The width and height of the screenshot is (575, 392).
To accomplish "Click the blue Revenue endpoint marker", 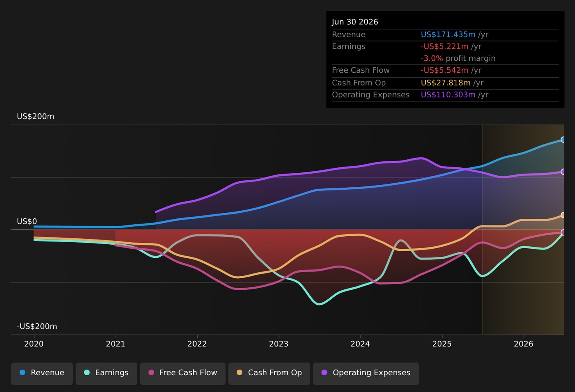I will click(563, 140).
